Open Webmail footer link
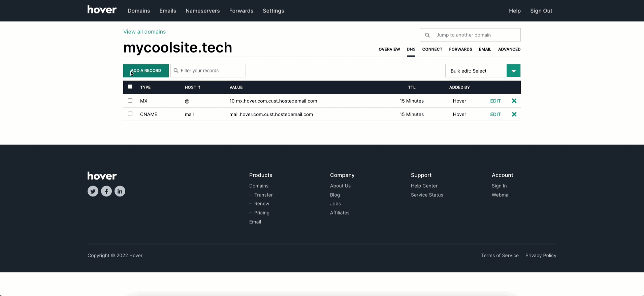644x296 pixels. [501, 195]
